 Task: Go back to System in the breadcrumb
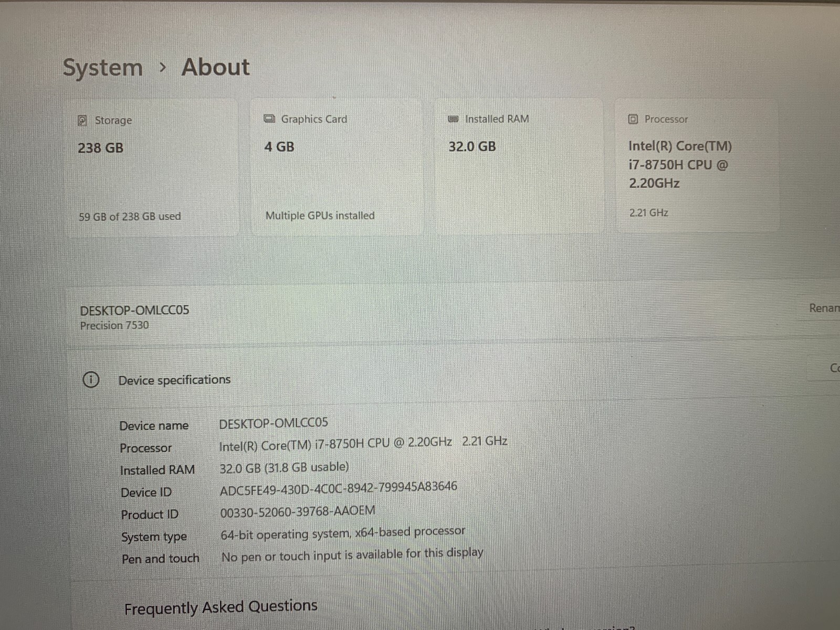[x=103, y=68]
